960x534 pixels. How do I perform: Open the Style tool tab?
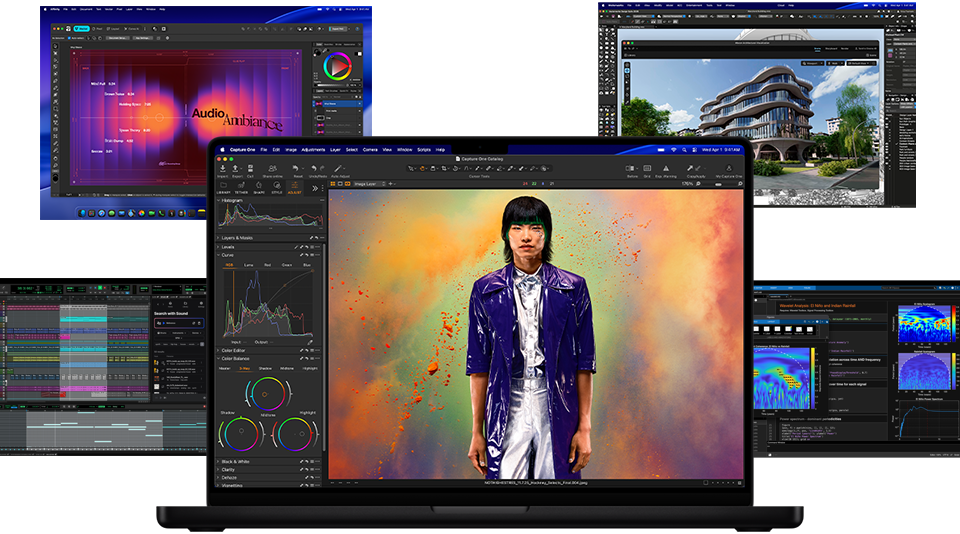tap(277, 187)
